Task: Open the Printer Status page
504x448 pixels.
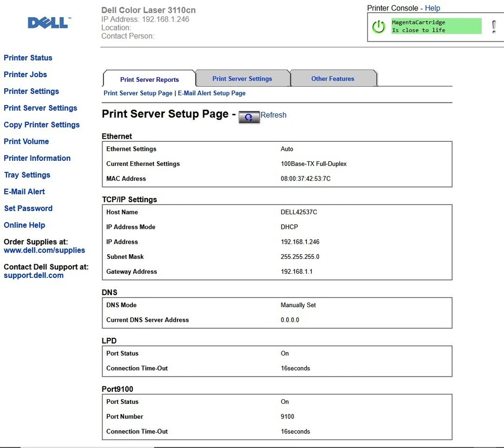Action: [28, 58]
